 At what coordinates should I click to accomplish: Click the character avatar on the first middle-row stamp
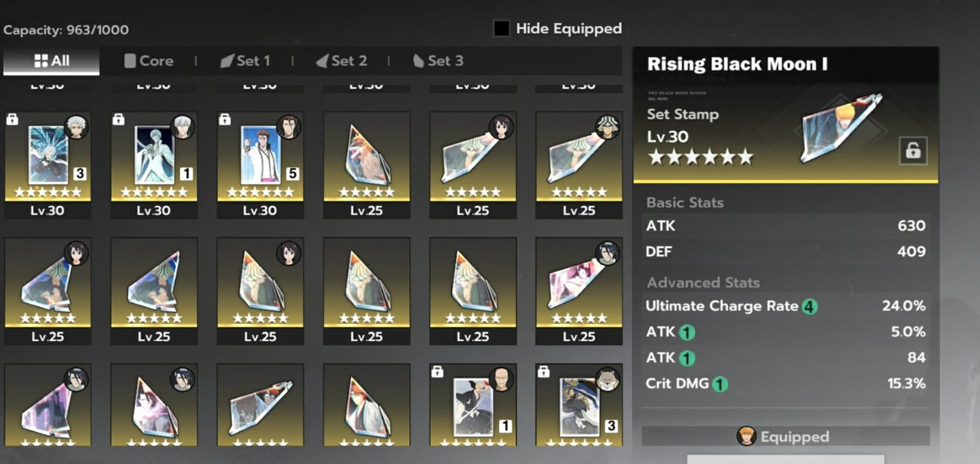click(x=76, y=253)
